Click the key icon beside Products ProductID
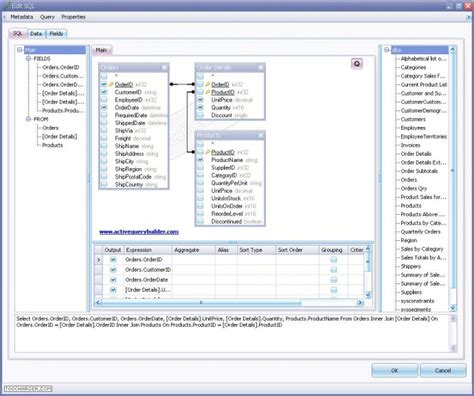The height and width of the screenshot is (396, 474). click(x=208, y=152)
